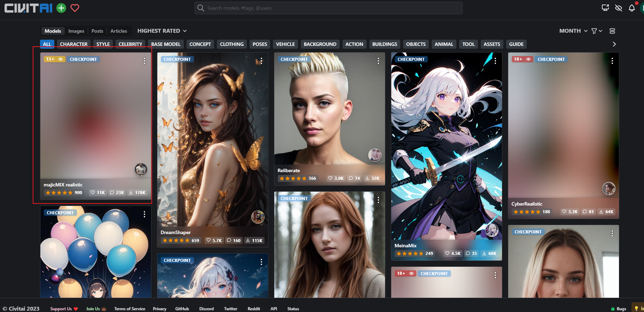Switch to the Images tab
Screen dimensions: 644x312
point(76,31)
